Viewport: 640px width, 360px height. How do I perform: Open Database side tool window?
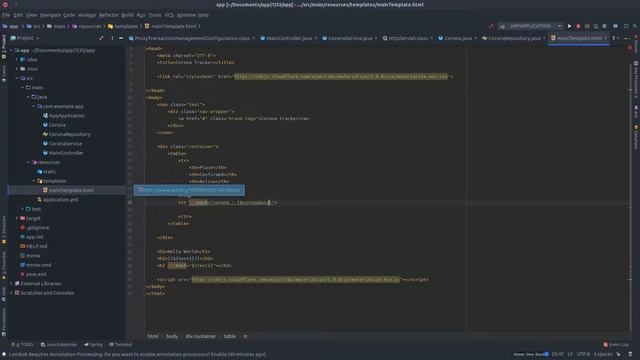click(x=636, y=137)
